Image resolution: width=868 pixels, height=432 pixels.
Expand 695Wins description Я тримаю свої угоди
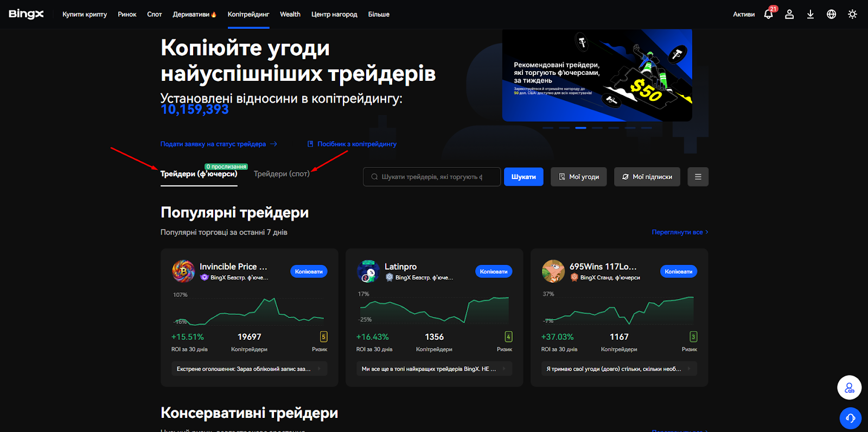pos(619,369)
